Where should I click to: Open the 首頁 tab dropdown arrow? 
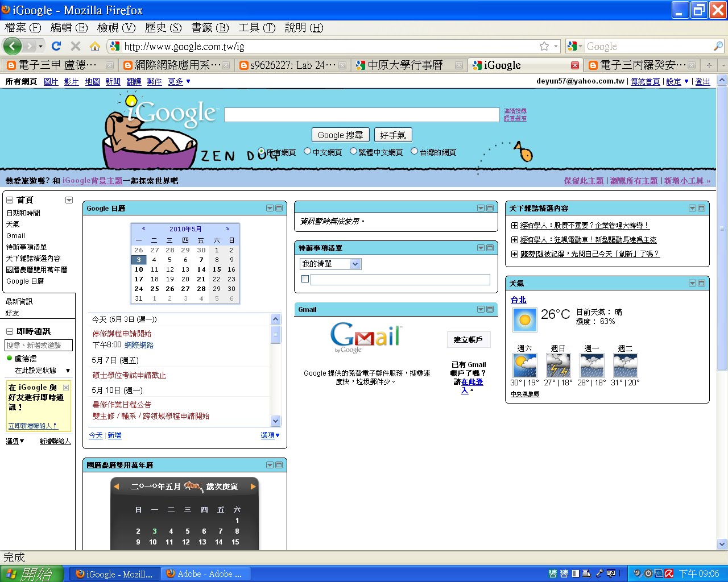point(69,200)
